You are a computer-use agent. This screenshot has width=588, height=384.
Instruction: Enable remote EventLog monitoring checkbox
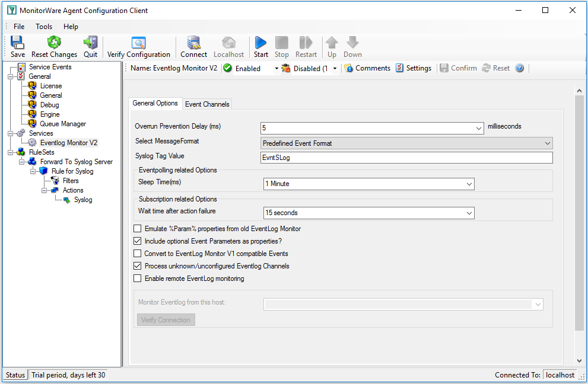coord(138,279)
